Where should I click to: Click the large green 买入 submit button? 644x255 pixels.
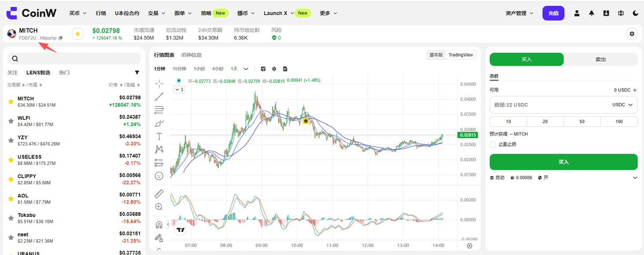tap(563, 162)
